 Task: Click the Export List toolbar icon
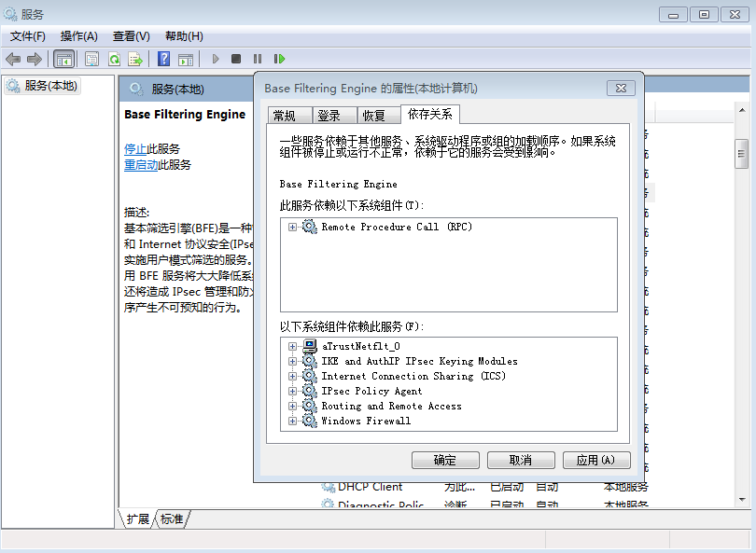135,59
